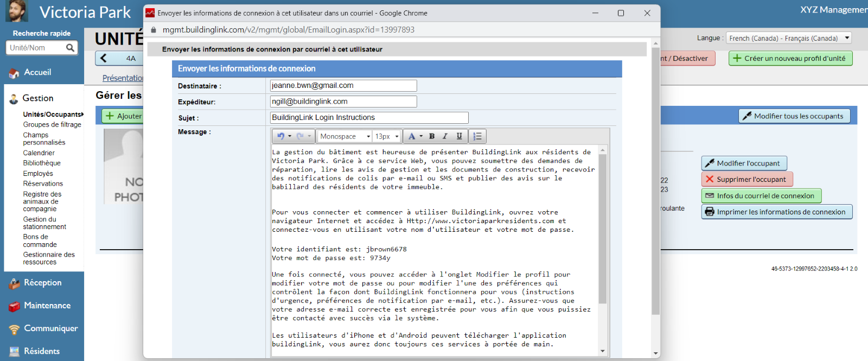This screenshot has width=868, height=361.
Task: Click the Désactiver button
Action: point(688,58)
